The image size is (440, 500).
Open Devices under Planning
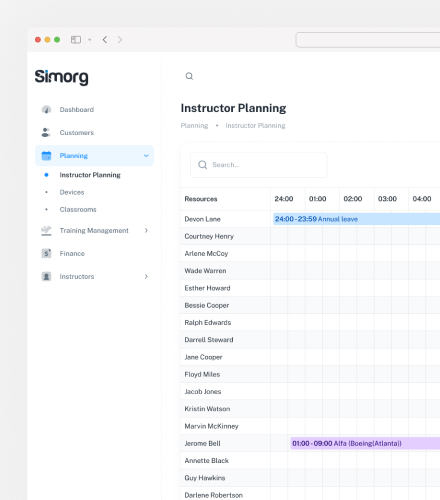tap(72, 192)
